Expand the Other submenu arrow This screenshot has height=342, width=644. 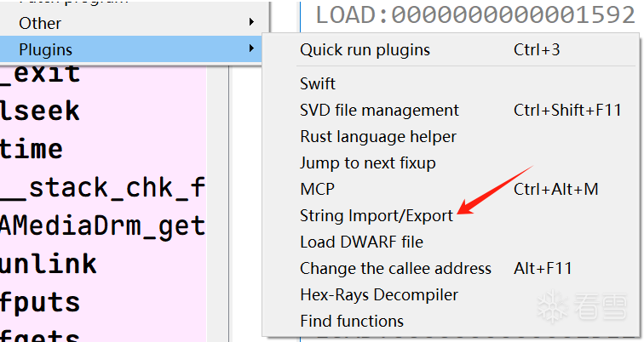pos(251,22)
